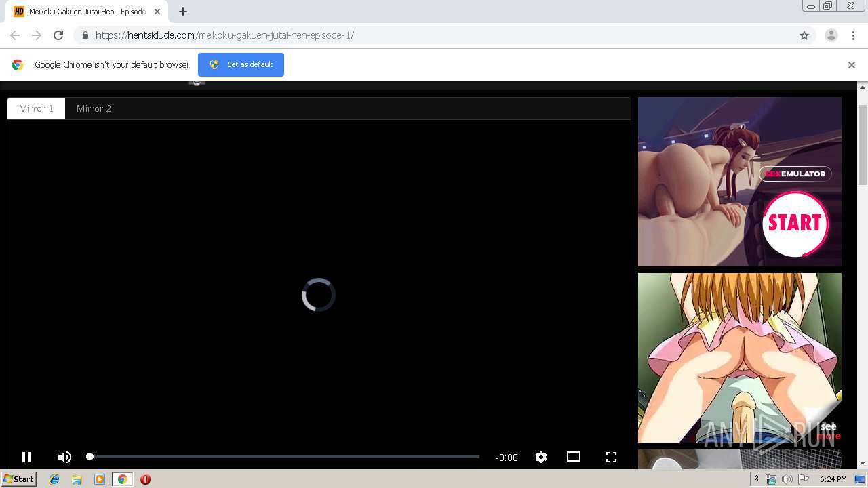Viewport: 868px width, 488px height.
Task: Launch Internet Explorer from the taskbar
Action: [x=54, y=479]
